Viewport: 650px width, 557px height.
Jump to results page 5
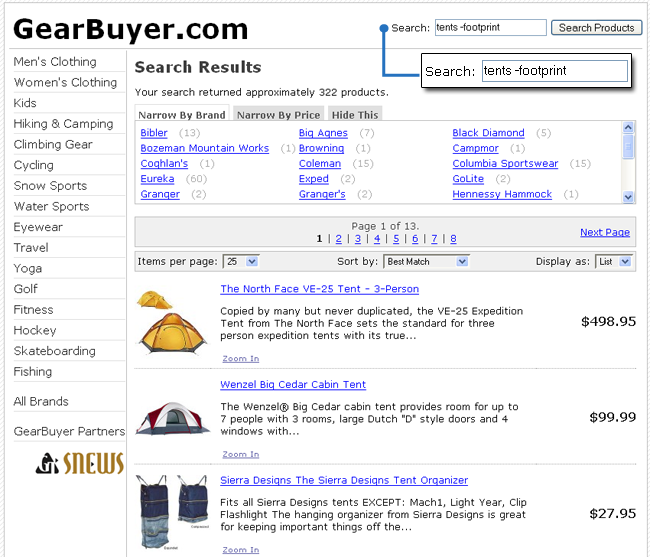pos(396,239)
